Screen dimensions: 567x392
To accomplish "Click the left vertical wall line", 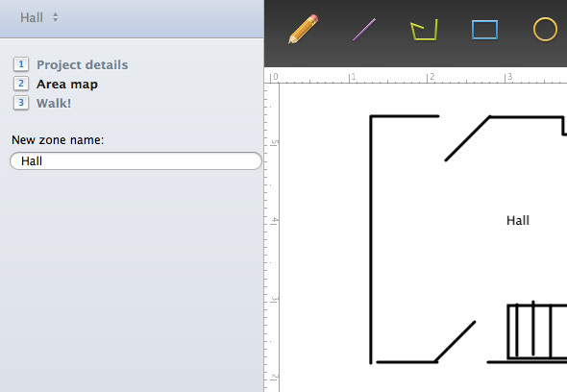I will pos(371,239).
